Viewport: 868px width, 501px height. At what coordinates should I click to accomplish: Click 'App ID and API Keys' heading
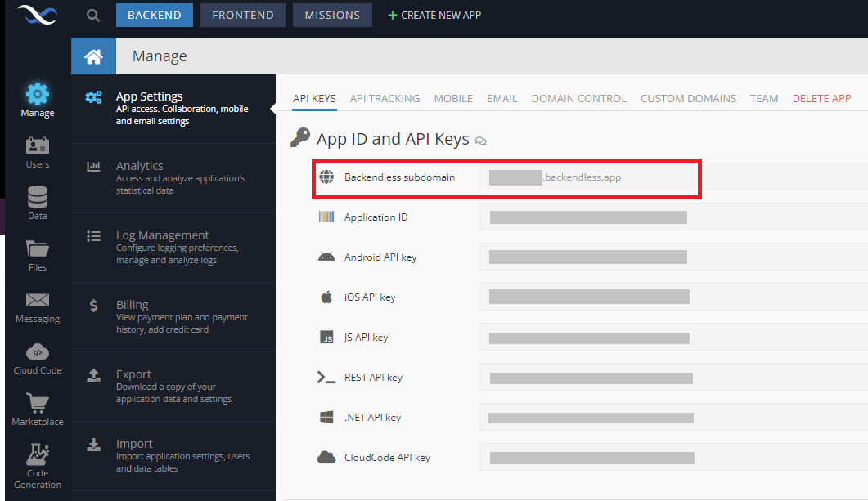[x=393, y=139]
